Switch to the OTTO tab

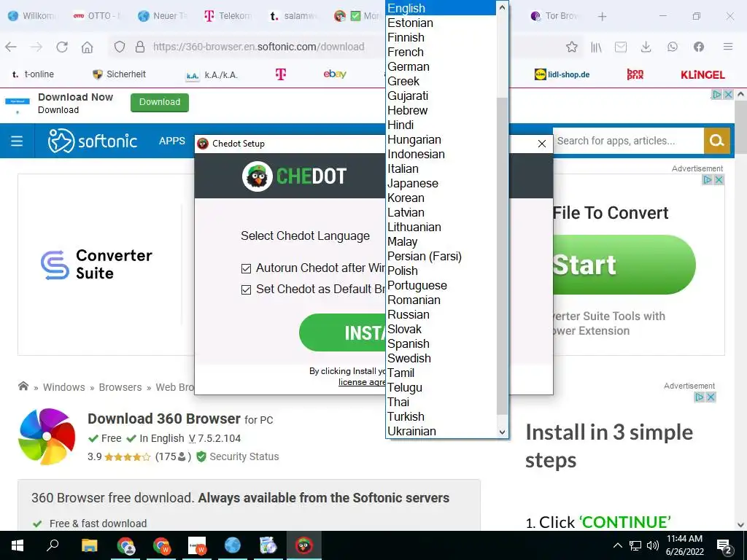tap(98, 16)
